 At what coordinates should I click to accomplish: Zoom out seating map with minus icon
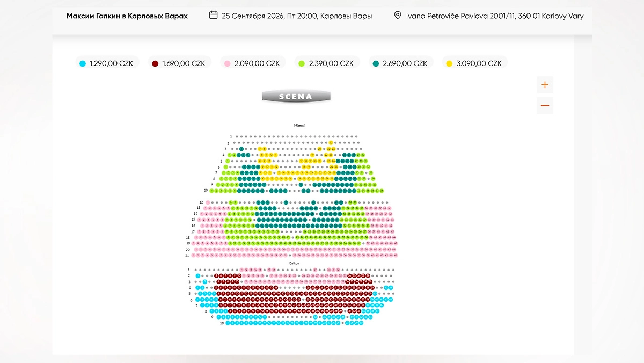coord(545,105)
